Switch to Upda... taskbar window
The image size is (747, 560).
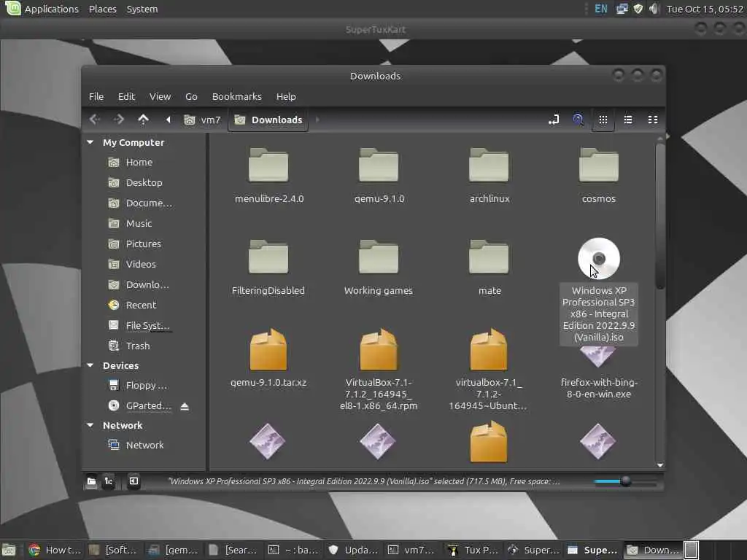click(354, 550)
